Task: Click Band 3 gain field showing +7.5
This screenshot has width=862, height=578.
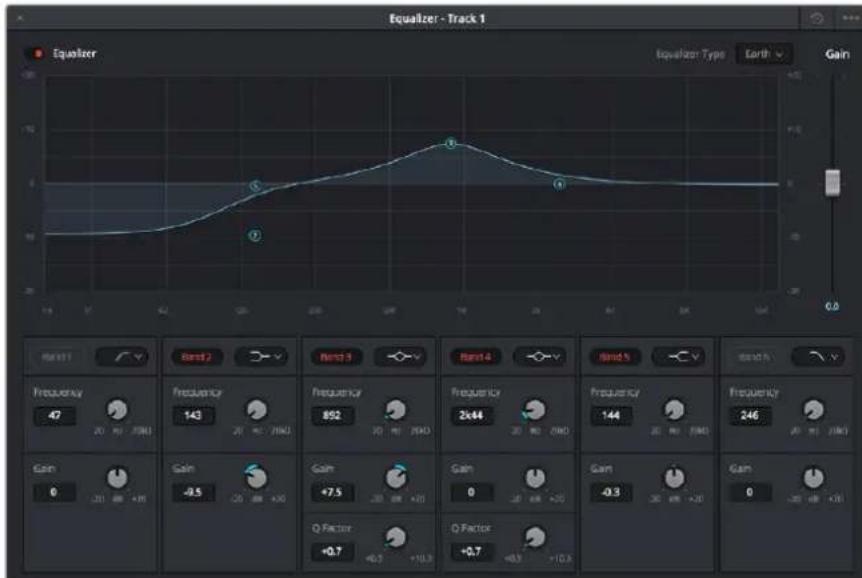Action: tap(333, 492)
